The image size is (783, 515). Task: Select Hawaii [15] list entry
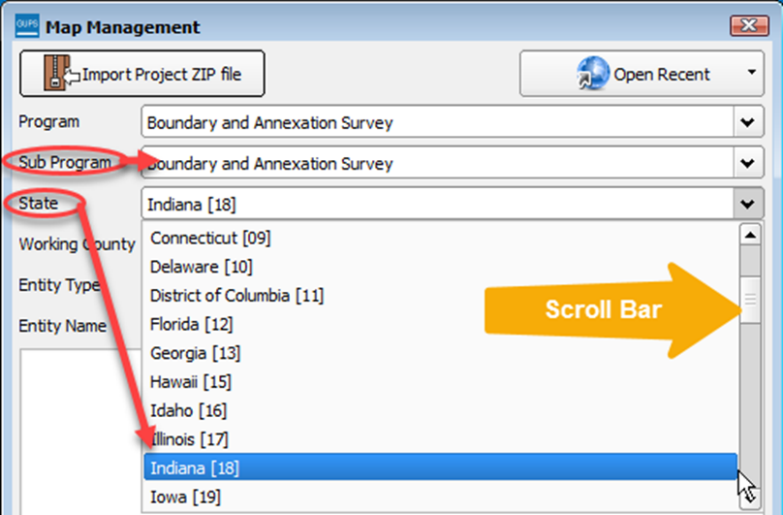(190, 382)
